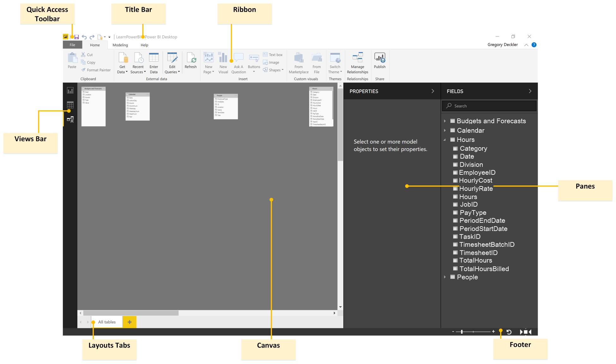Click the Cut scissors button
Viewport: 616px width, 364px height.
87,55
